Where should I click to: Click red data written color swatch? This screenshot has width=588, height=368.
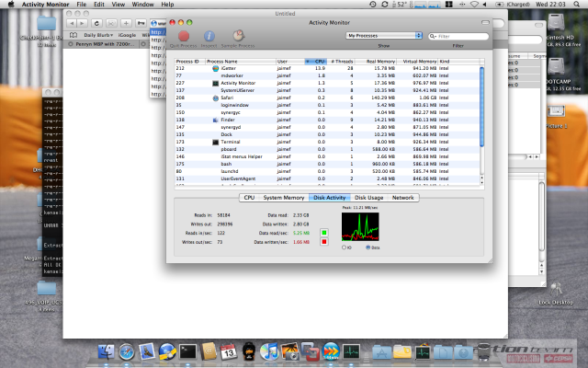pos(324,242)
